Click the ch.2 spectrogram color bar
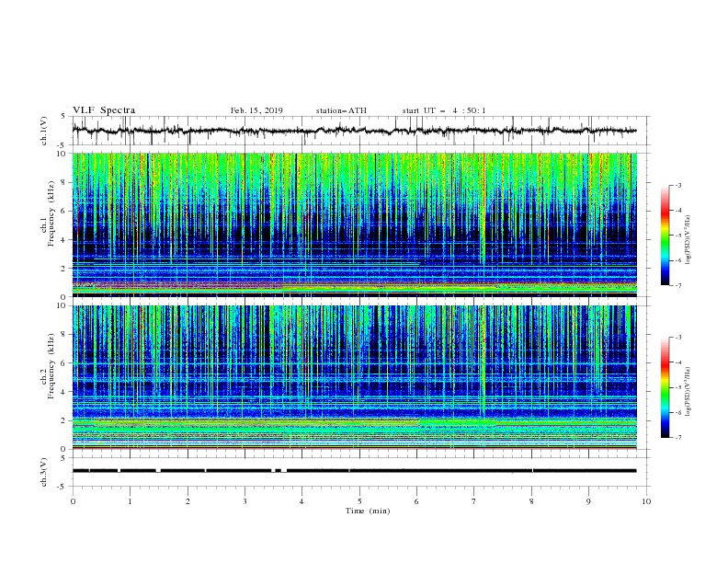Image resolution: width=728 pixels, height=563 pixels. (665, 387)
